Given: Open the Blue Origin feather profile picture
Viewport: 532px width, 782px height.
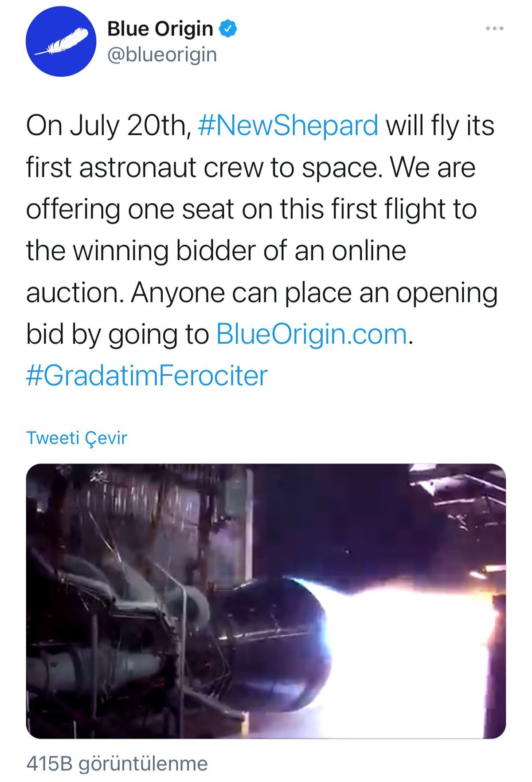Looking at the screenshot, I should [x=61, y=41].
